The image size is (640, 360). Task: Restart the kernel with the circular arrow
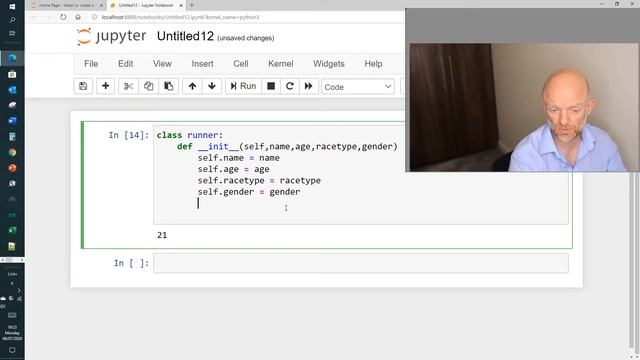(x=290, y=86)
